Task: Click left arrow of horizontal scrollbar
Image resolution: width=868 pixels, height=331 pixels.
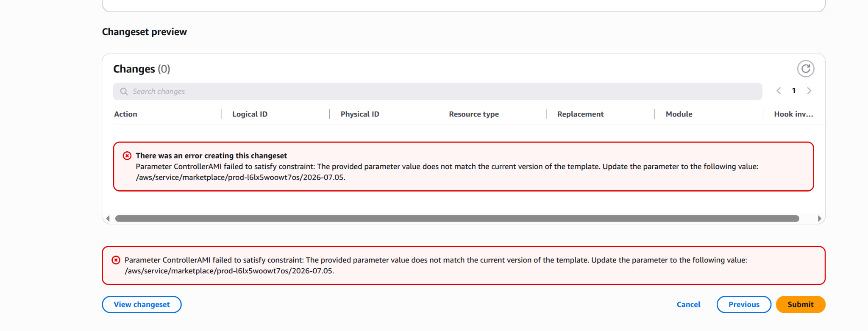Action: point(108,218)
